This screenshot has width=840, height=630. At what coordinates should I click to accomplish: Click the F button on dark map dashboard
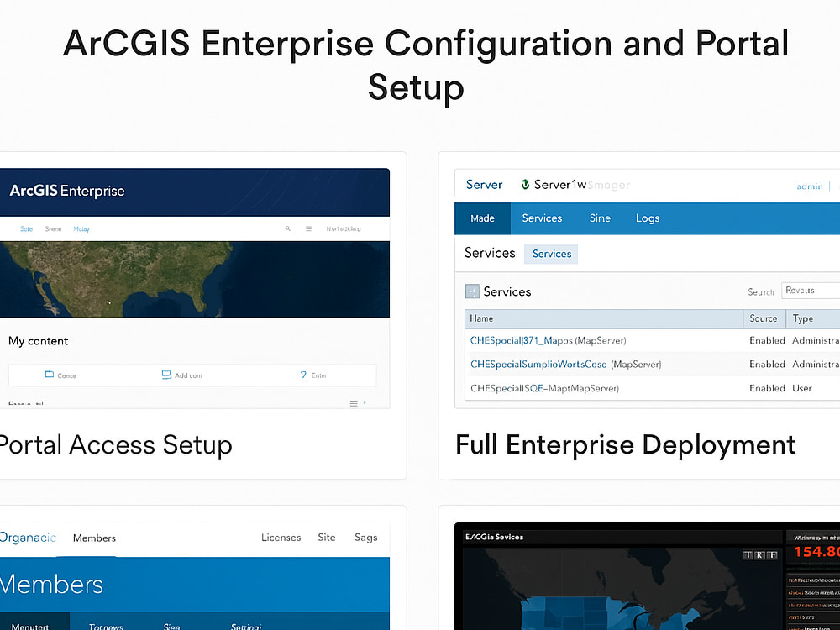point(772,555)
